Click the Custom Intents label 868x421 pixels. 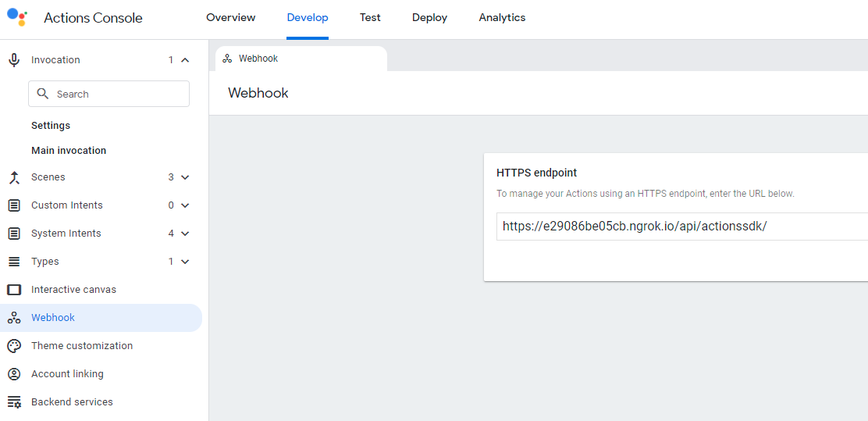point(67,205)
